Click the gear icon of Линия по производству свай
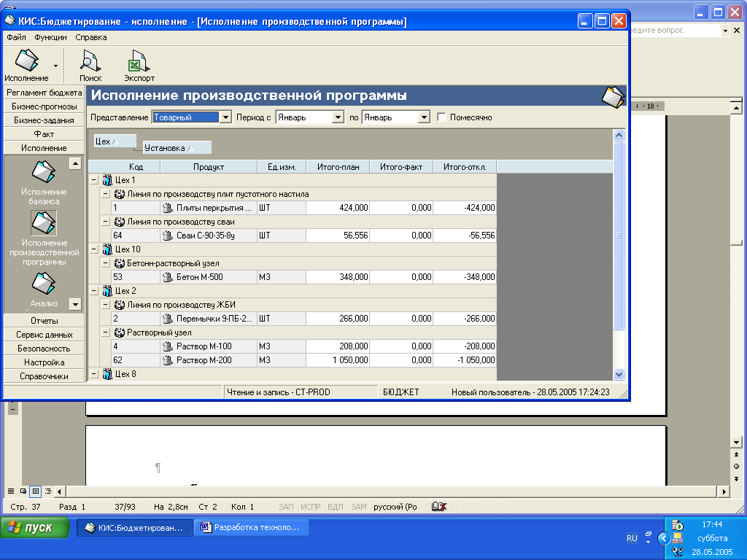The height and width of the screenshot is (560, 747). tap(120, 222)
